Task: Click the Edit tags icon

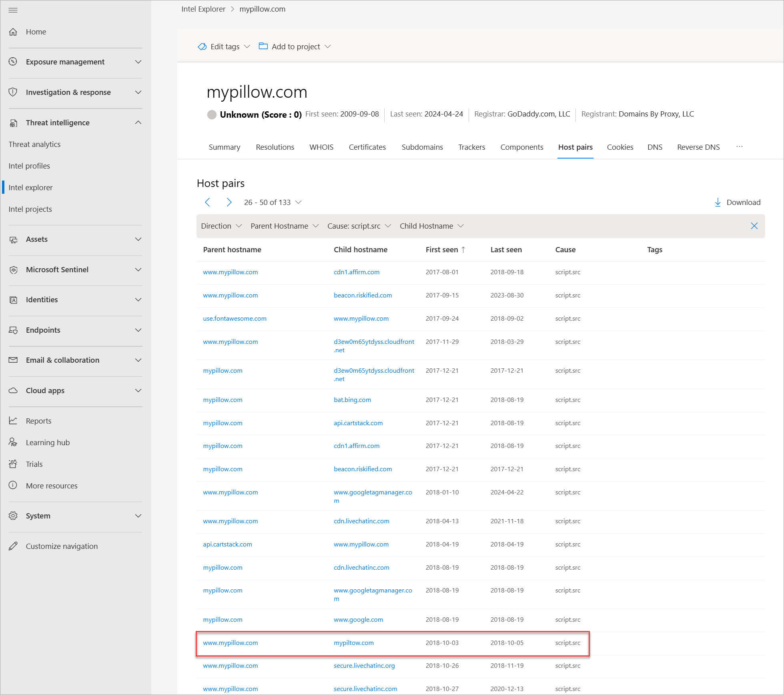Action: pos(202,47)
